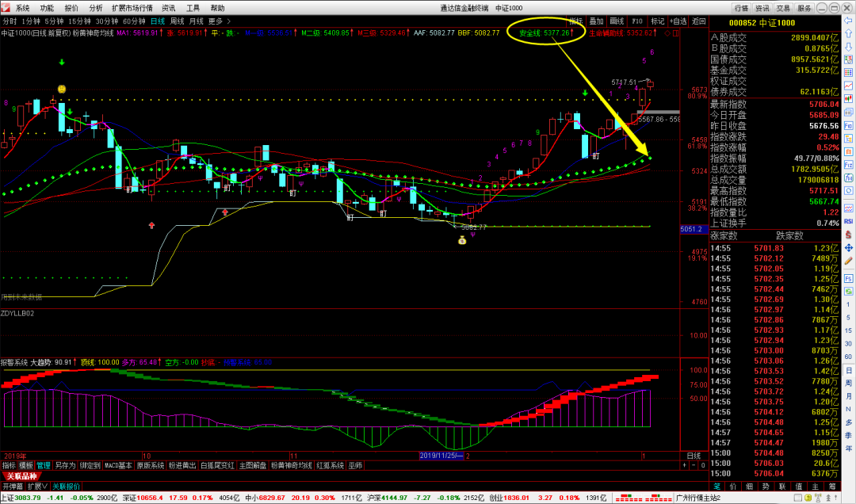This screenshot has height=504, width=856.
Task: Select the 日 daily period in sidebar
Action: click(x=848, y=370)
